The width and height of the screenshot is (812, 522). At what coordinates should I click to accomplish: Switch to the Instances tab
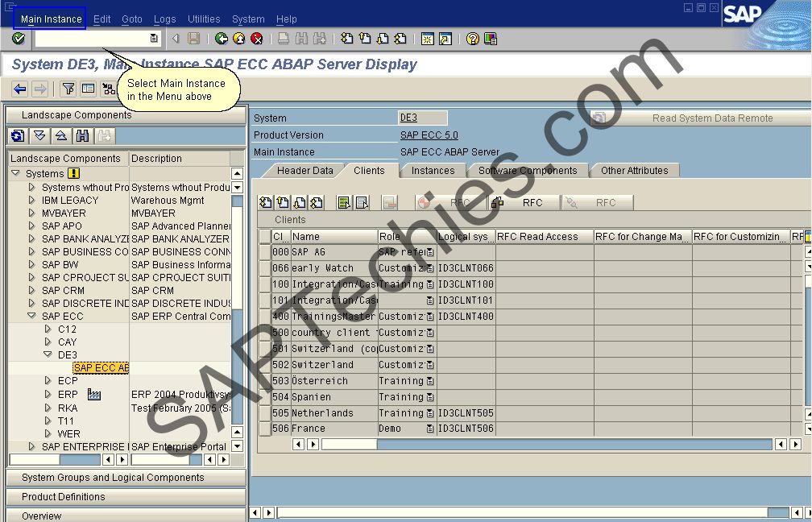[433, 170]
